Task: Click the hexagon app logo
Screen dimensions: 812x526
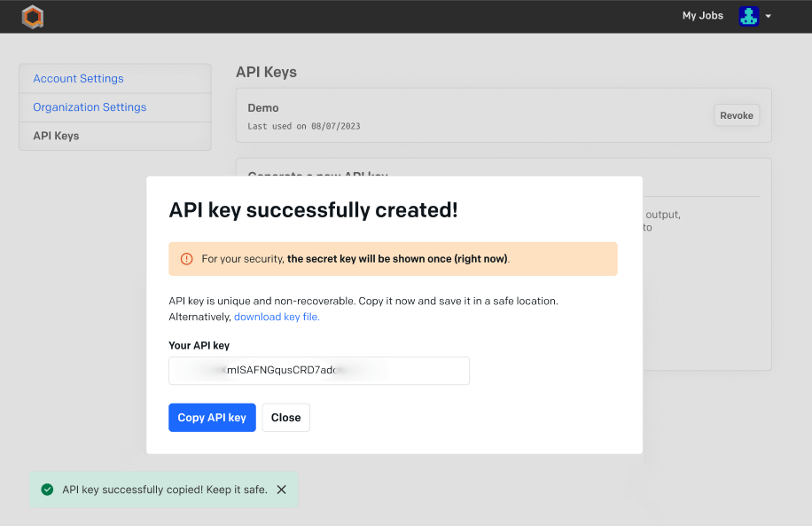Action: click(x=32, y=16)
